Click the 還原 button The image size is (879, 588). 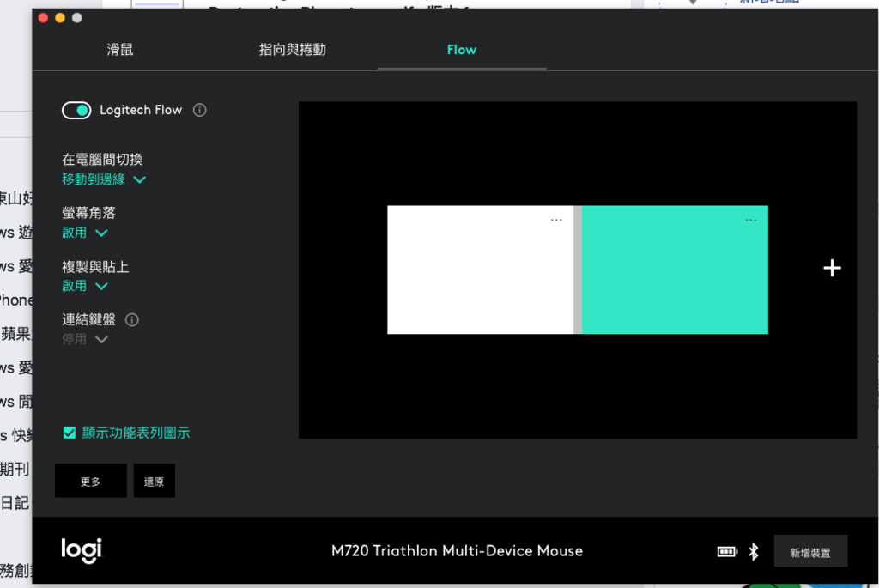155,481
